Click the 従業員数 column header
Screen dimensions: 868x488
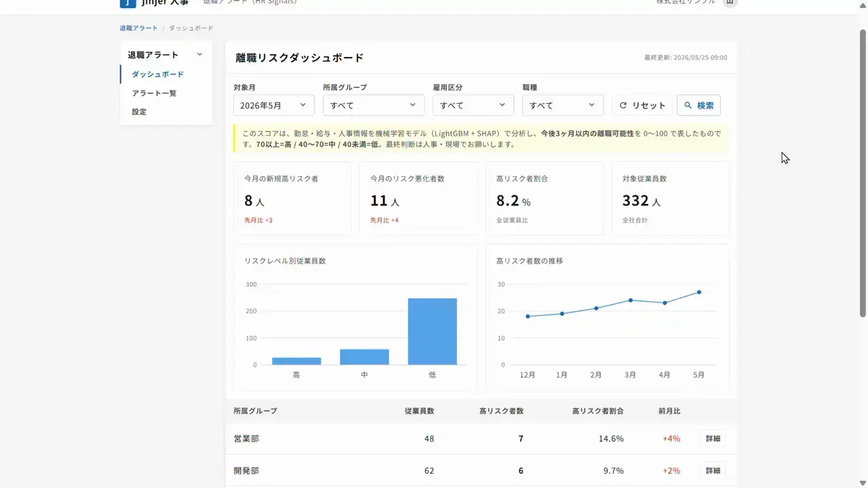pos(419,411)
